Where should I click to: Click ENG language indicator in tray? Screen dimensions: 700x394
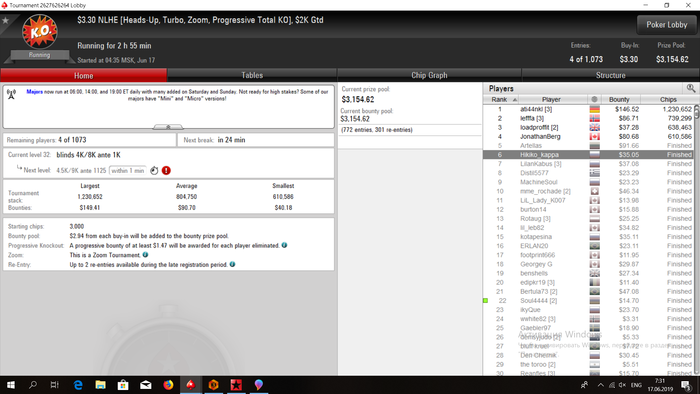(636, 385)
